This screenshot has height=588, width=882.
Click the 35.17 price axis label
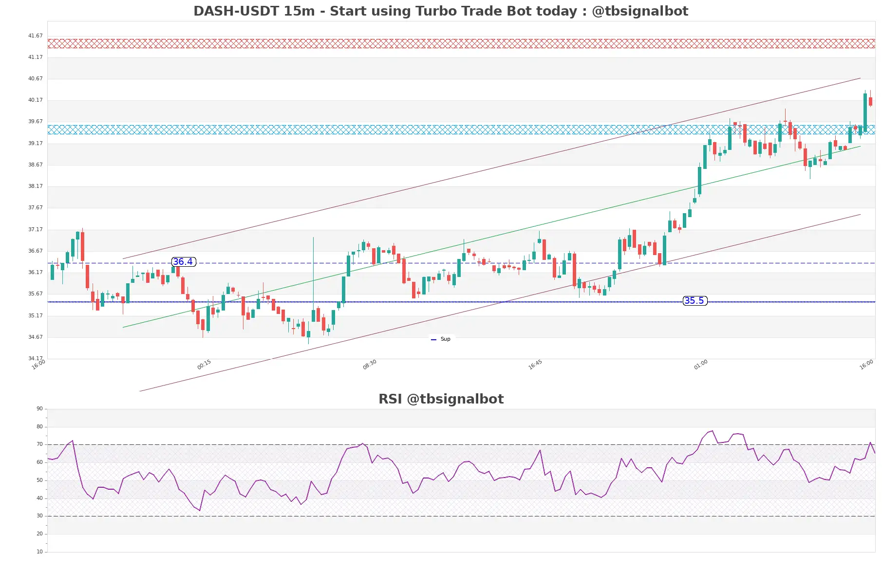tap(35, 315)
